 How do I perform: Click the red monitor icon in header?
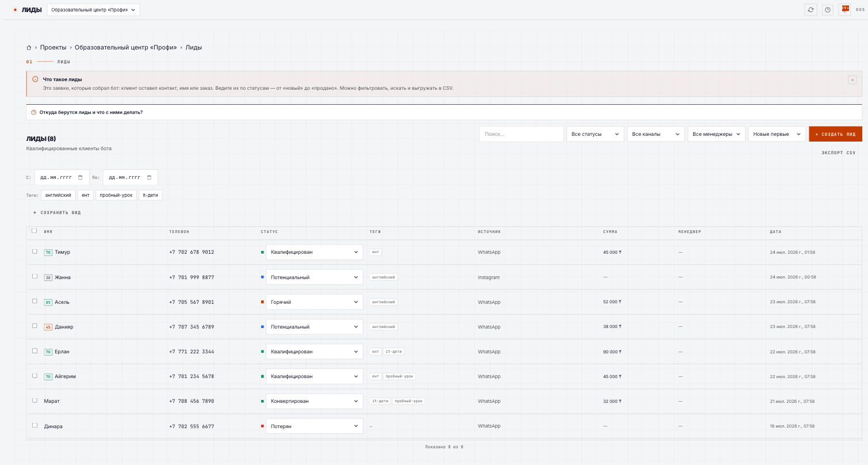[x=845, y=9]
